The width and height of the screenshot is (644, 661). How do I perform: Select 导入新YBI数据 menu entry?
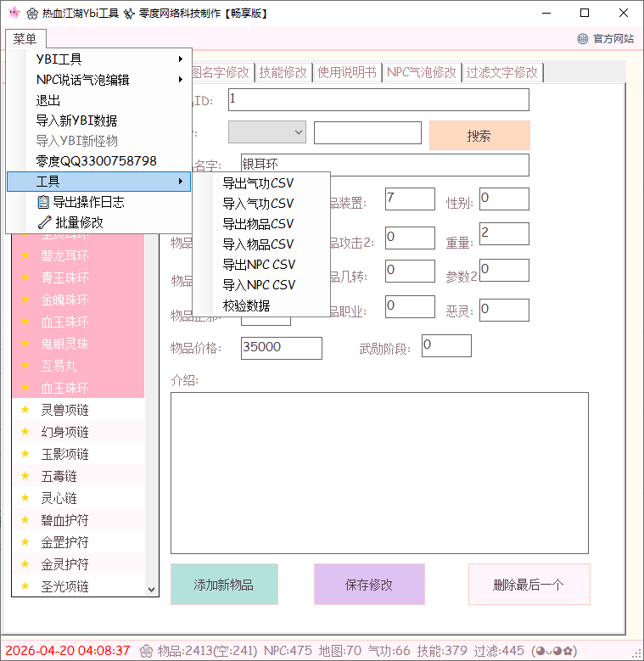99,120
